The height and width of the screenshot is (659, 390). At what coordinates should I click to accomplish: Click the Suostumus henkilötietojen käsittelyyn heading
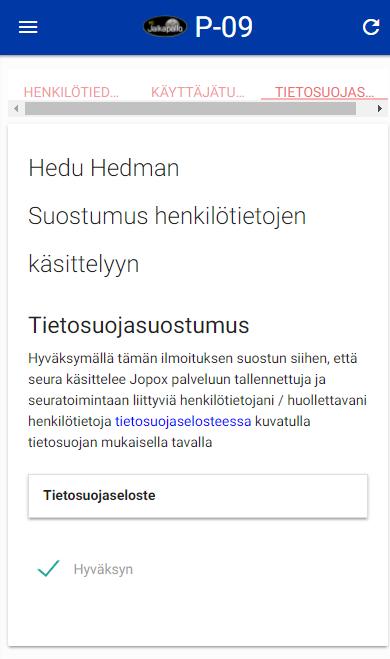(167, 240)
